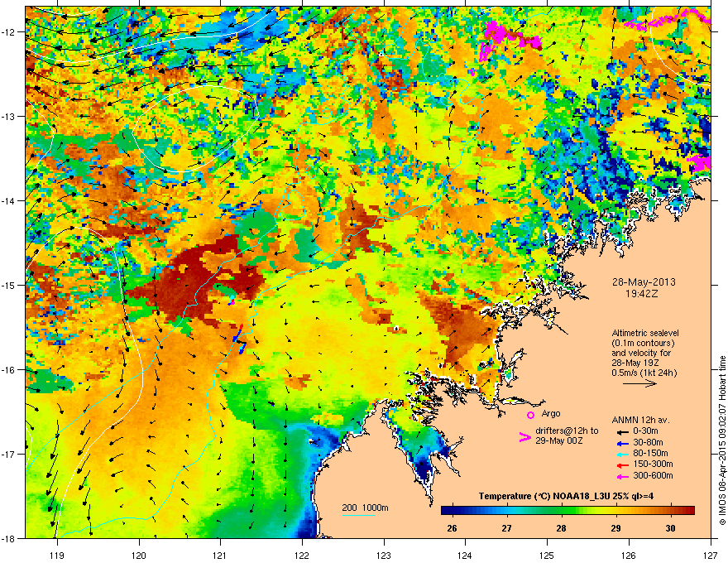
Task: Click the Argo legend label
Action: [x=551, y=413]
